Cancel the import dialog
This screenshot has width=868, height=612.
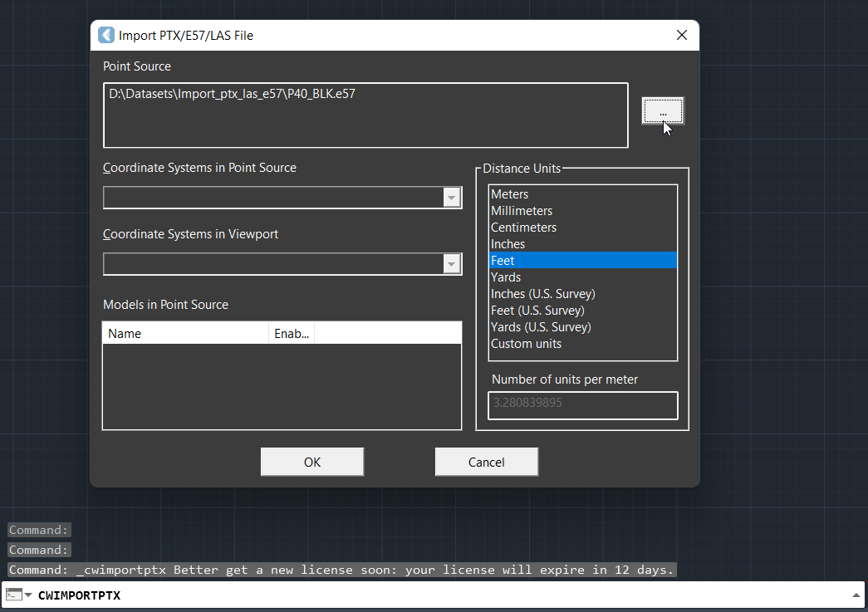point(486,462)
